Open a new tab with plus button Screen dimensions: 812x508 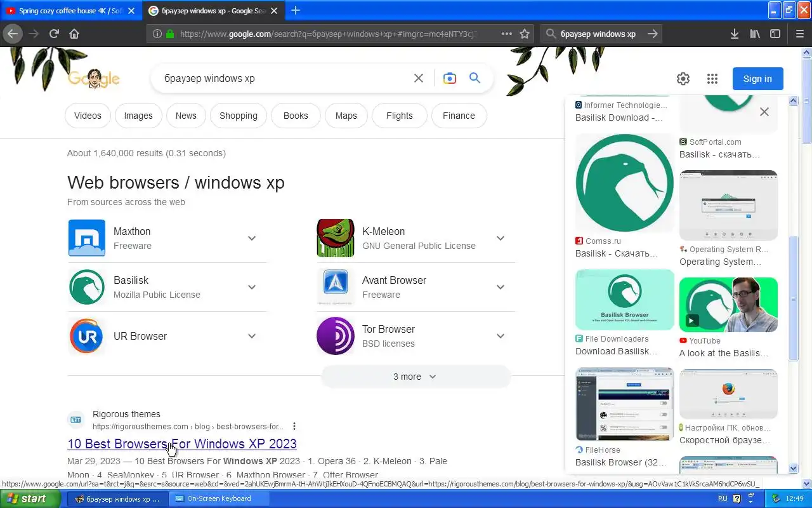tap(296, 10)
